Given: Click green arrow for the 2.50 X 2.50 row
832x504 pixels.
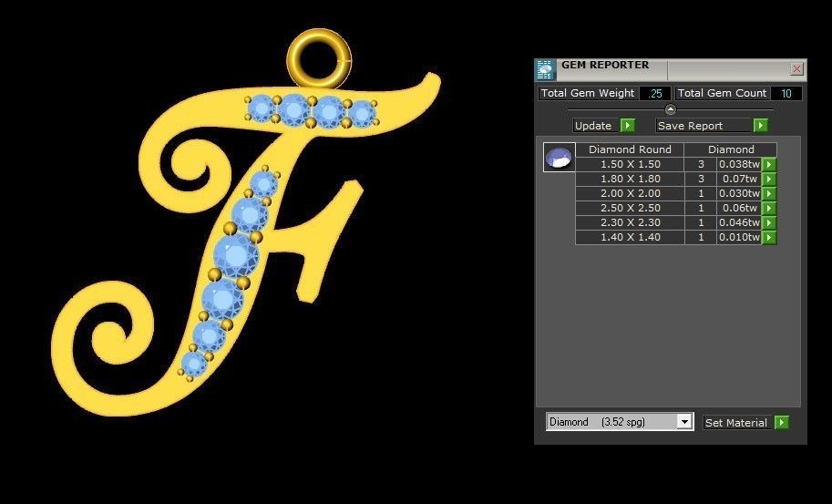Looking at the screenshot, I should (x=769, y=208).
